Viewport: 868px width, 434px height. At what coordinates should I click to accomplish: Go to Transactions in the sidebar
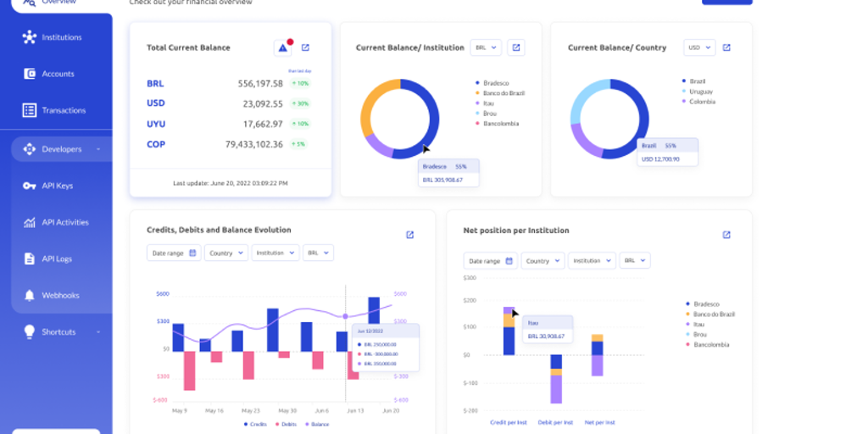(x=63, y=110)
